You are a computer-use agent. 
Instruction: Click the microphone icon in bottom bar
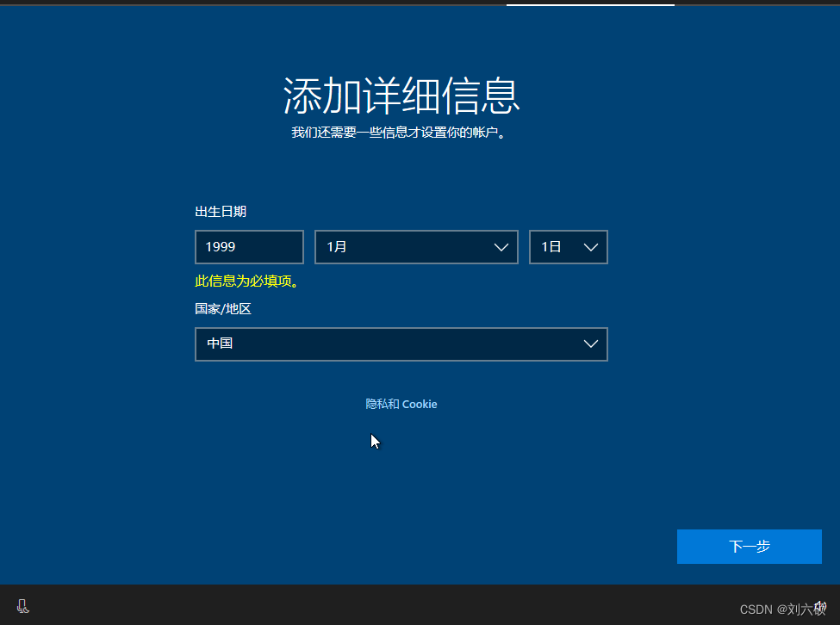pos(23,606)
